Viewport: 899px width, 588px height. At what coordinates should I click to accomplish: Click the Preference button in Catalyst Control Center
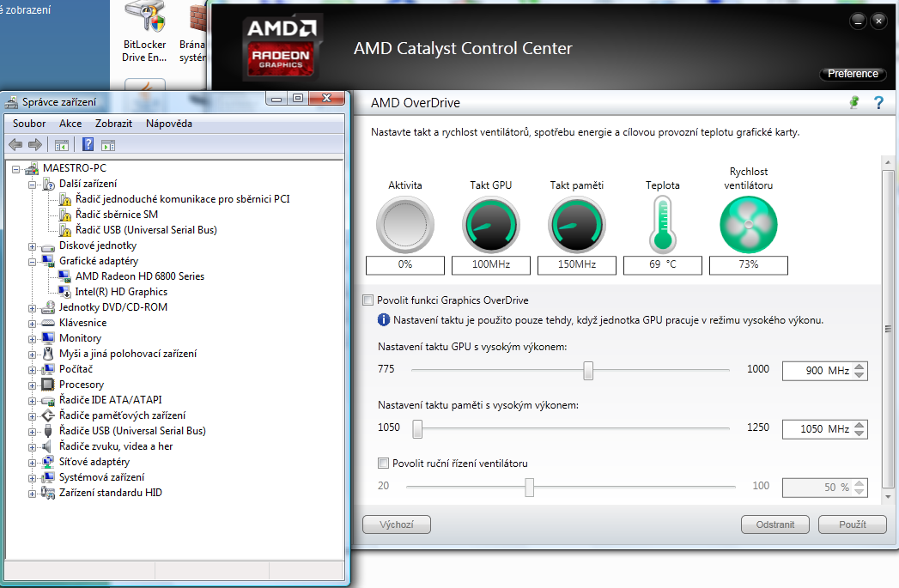pyautogui.click(x=853, y=73)
